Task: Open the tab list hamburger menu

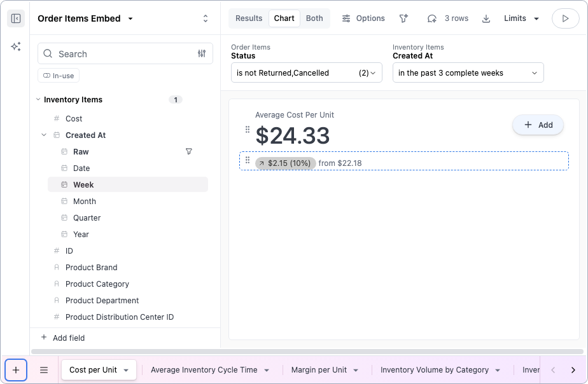Action: (44, 370)
